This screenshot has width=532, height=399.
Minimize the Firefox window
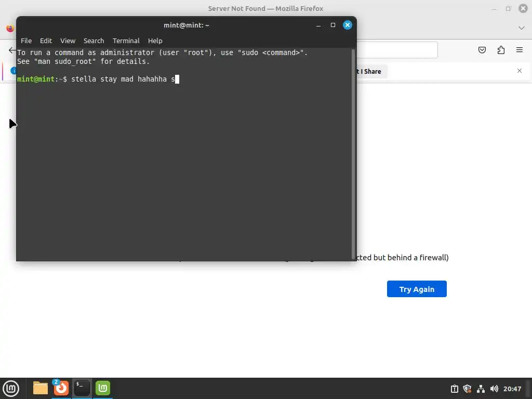pyautogui.click(x=494, y=9)
